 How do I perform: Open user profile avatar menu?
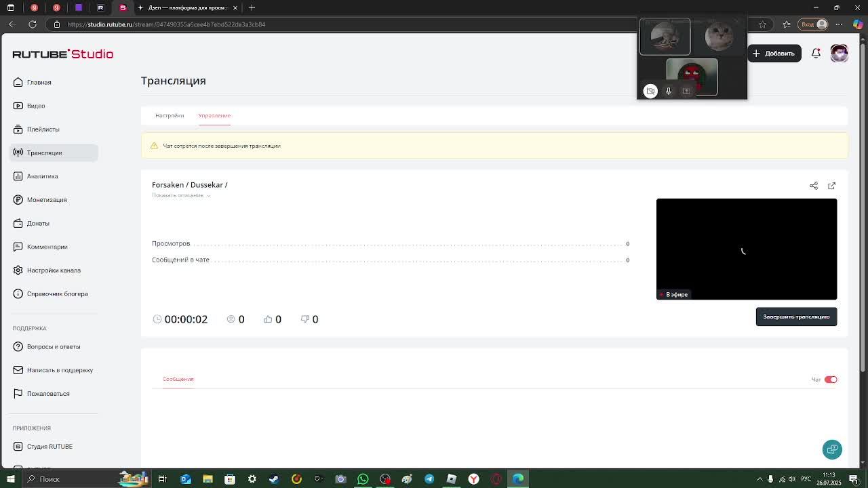pyautogui.click(x=839, y=54)
